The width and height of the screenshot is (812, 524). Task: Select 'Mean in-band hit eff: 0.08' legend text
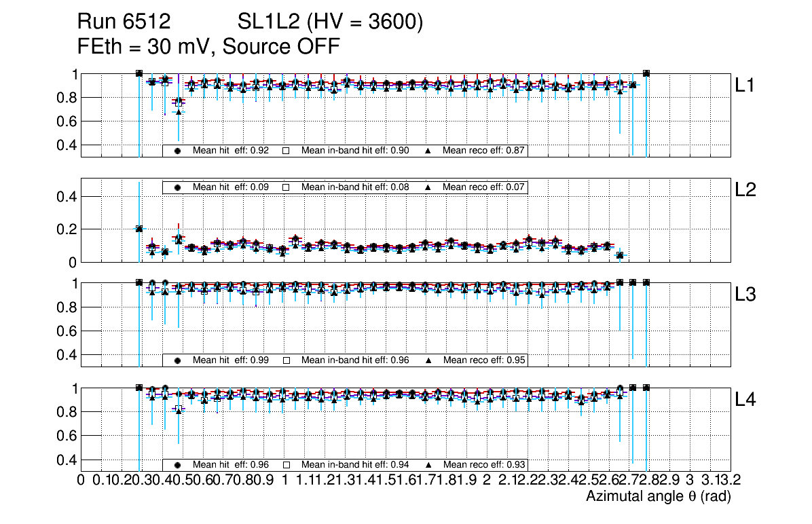[355, 187]
